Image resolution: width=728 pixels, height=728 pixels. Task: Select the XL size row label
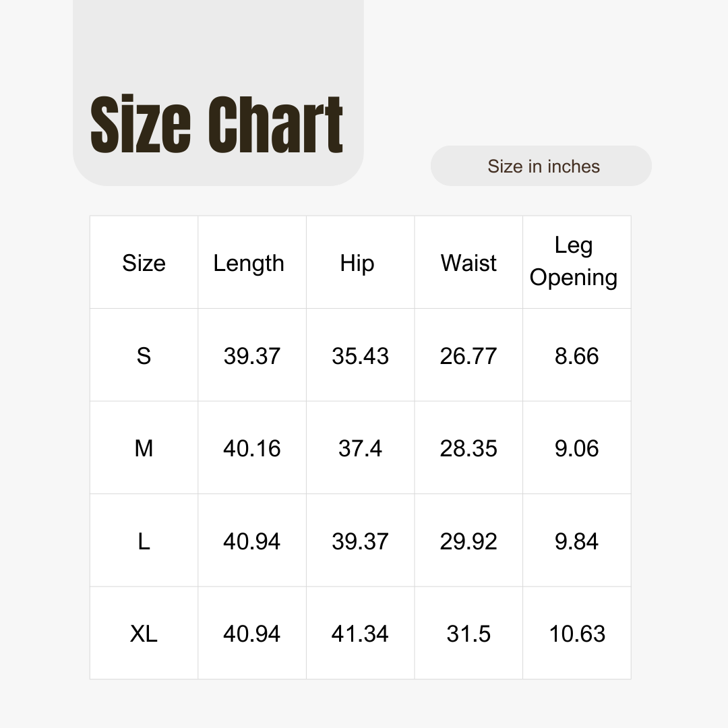(x=144, y=634)
